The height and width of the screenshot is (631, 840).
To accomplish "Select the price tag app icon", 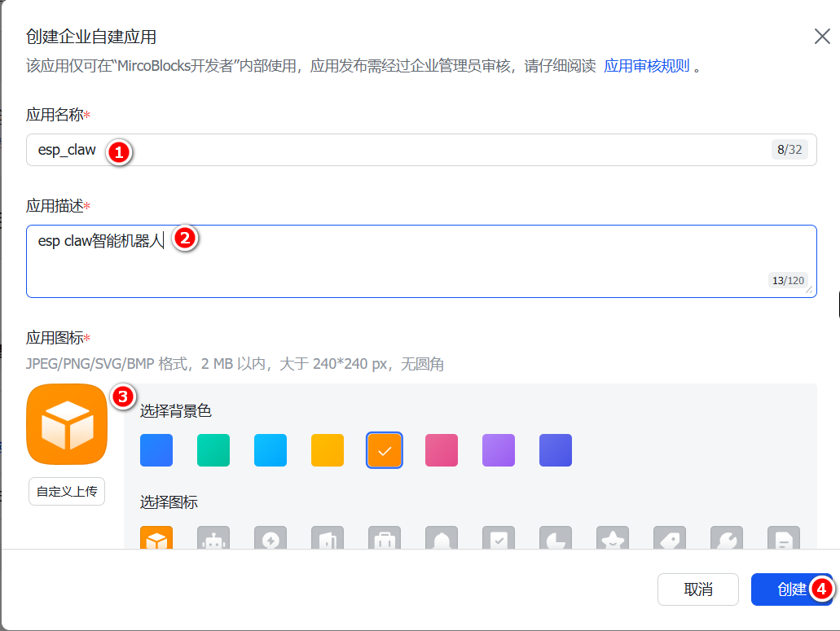I will click(670, 537).
